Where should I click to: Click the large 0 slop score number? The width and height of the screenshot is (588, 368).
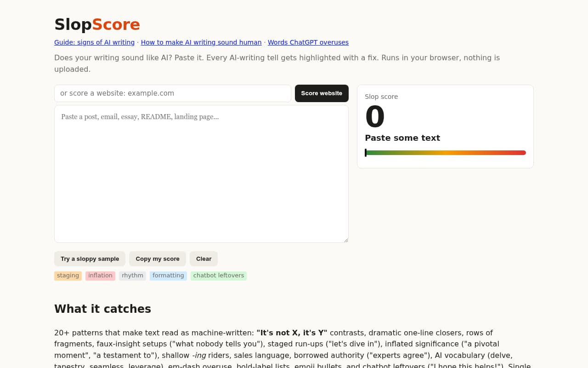click(x=375, y=117)
